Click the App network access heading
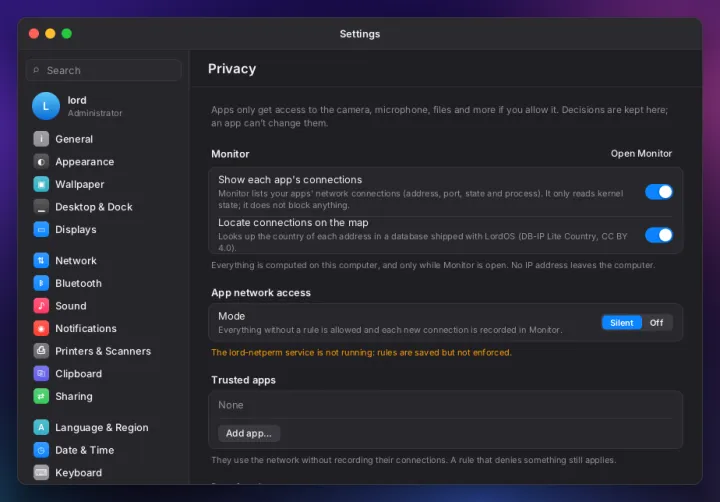 pyautogui.click(x=261, y=293)
